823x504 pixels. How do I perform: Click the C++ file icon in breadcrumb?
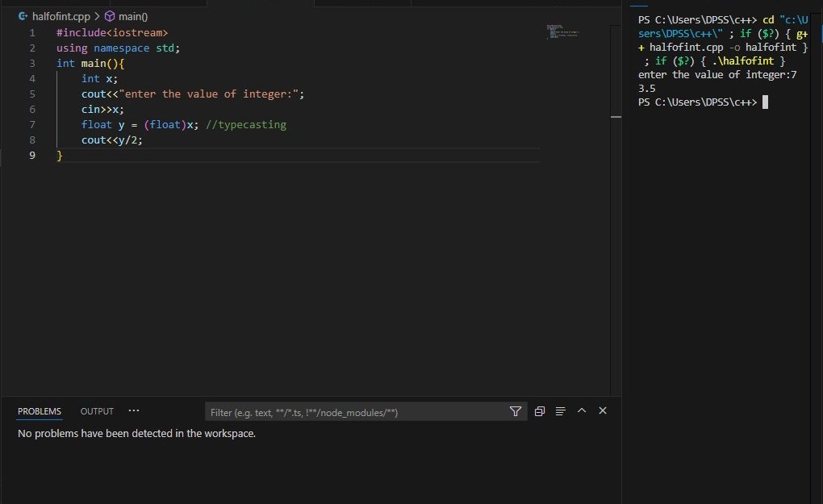(23, 16)
